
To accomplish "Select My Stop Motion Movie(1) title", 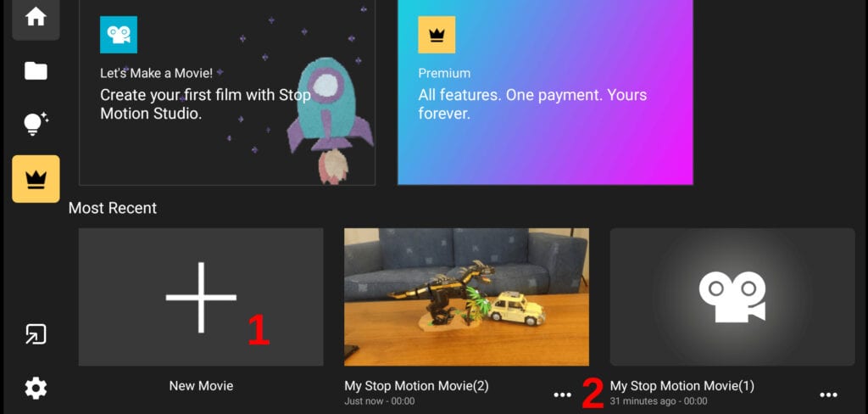I will pos(682,386).
